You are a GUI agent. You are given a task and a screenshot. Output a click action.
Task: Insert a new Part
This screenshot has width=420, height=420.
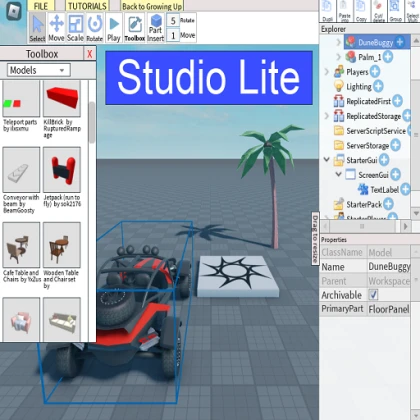156,28
